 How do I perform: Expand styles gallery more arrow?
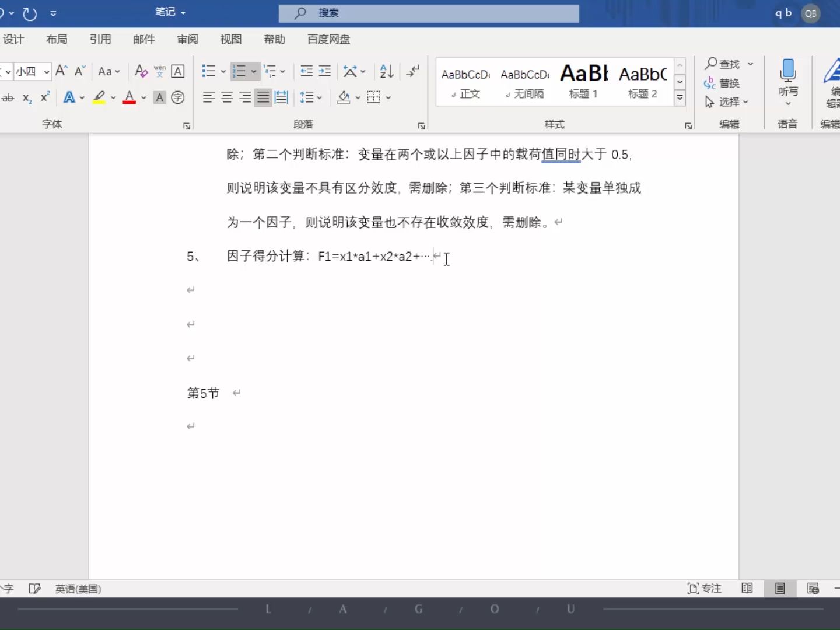click(x=680, y=98)
